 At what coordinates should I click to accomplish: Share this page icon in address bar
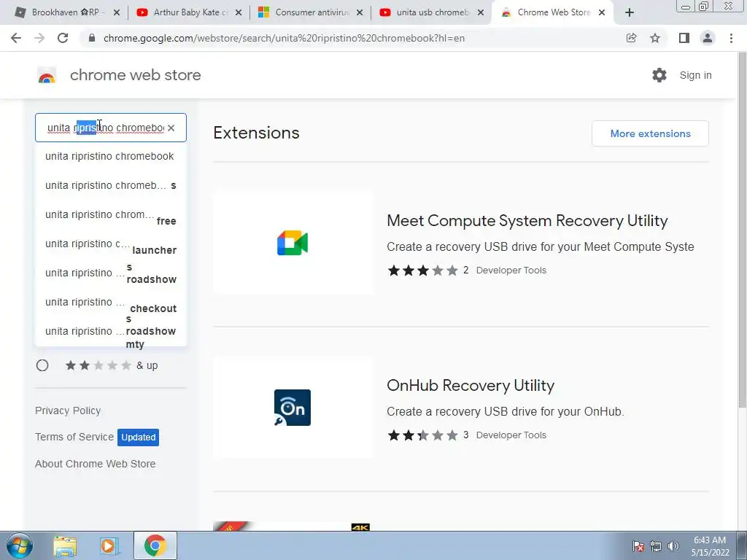pyautogui.click(x=632, y=38)
